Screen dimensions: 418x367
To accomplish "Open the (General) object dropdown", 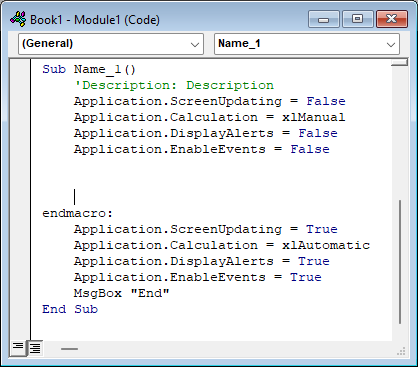I will [x=111, y=44].
